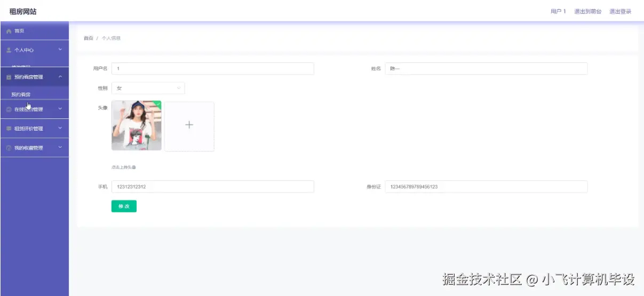
Task: Expand the 我的收藏管理 chevron
Action: 60,147
